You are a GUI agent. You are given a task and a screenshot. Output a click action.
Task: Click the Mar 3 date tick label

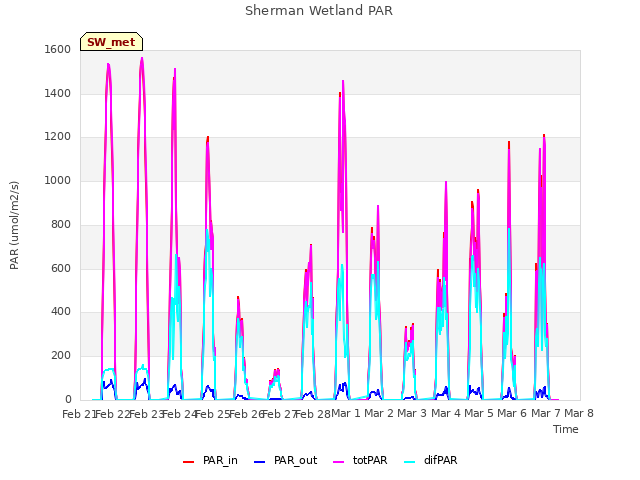(412, 413)
